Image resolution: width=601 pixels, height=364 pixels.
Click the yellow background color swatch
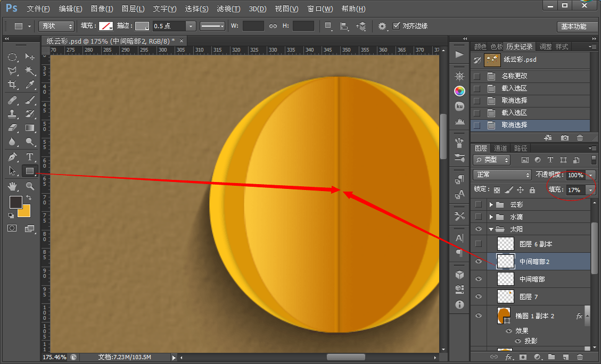[24, 211]
